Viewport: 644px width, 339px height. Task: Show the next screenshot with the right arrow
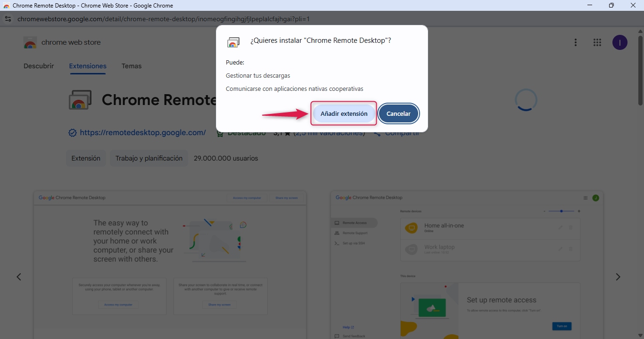(618, 277)
